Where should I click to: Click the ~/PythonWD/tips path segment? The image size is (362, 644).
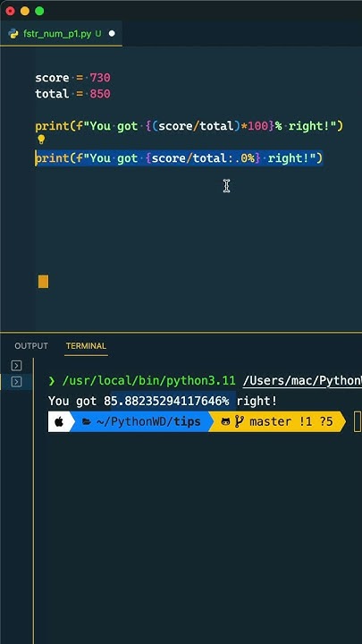tap(148, 421)
